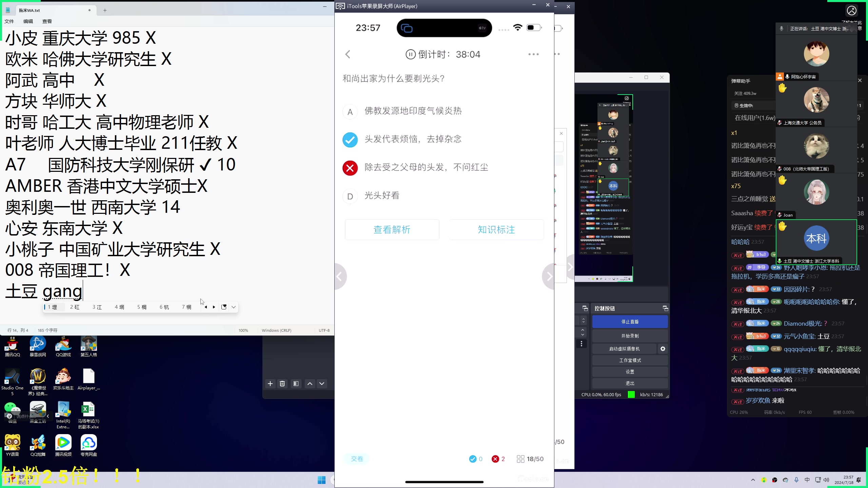This screenshot has height=488, width=868.
Task: Move the source up
Action: [310, 384]
